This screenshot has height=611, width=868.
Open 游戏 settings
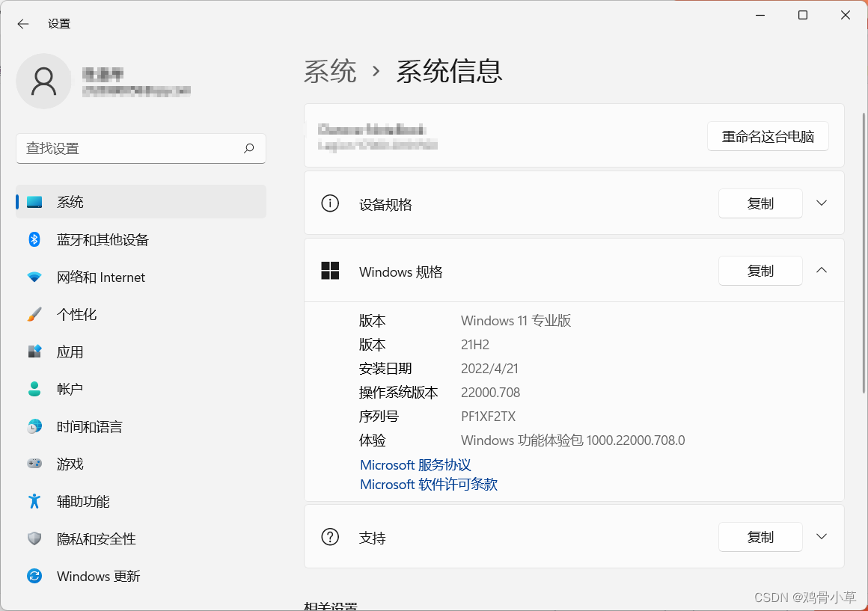point(141,464)
